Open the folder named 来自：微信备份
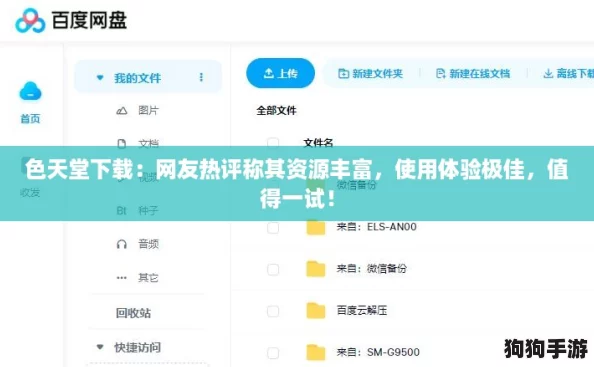594x367 pixels. point(372,269)
